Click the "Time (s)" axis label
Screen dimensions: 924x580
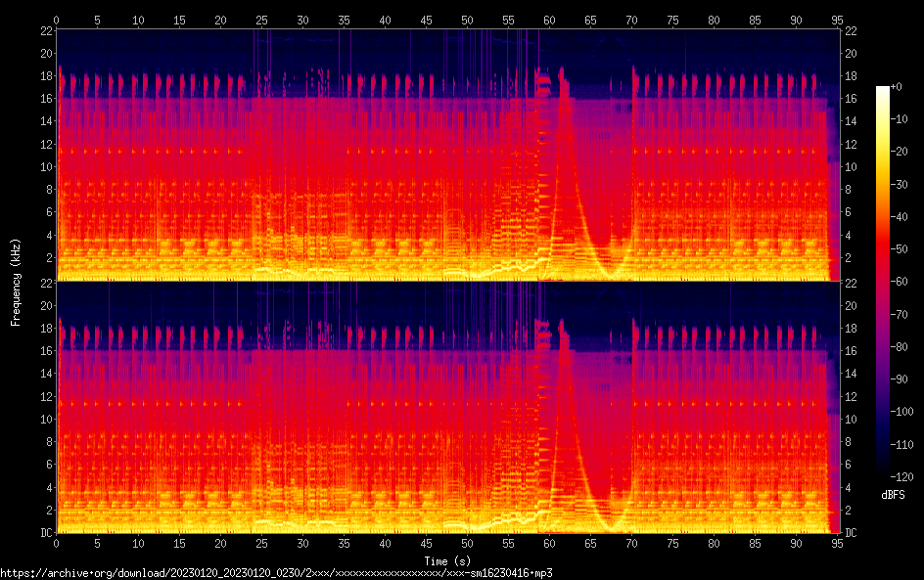447,559
